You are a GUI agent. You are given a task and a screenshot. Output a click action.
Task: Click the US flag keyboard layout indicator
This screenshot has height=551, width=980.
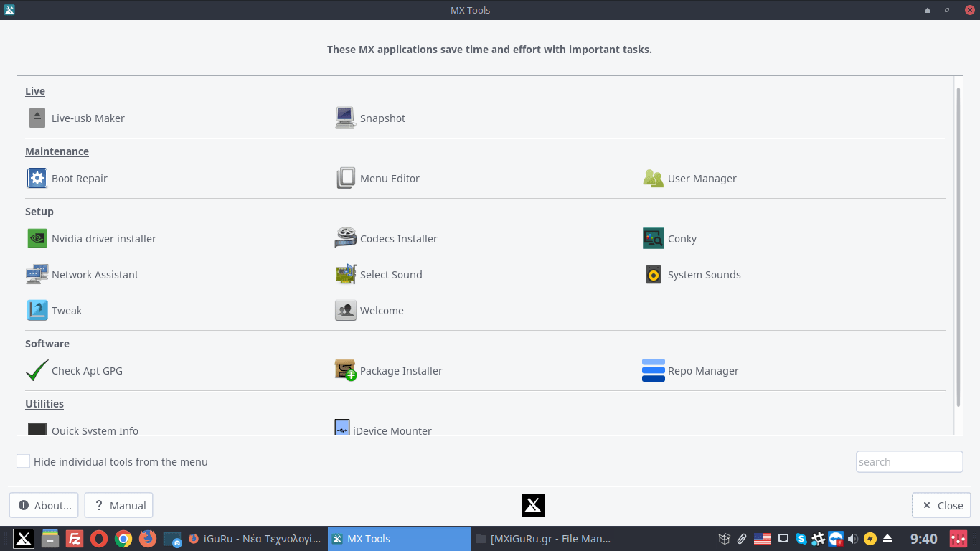[763, 539]
